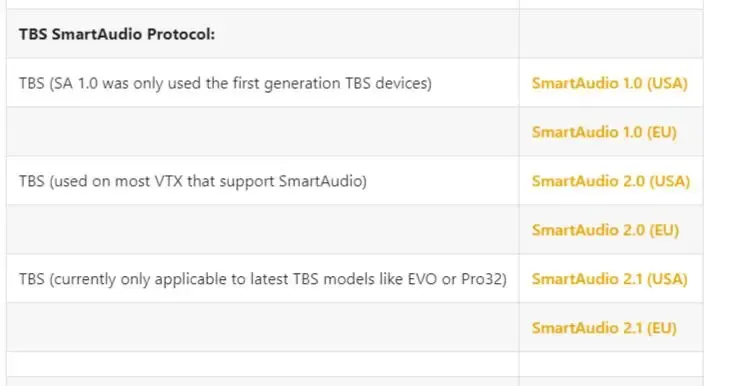The width and height of the screenshot is (730, 386).
Task: Open the SmartAudio 1.0 (EU) link
Action: (604, 132)
